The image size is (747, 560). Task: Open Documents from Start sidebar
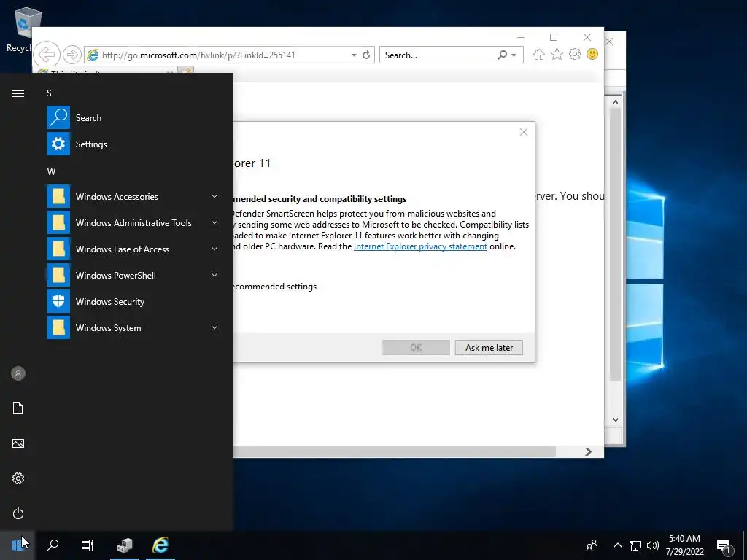point(18,408)
